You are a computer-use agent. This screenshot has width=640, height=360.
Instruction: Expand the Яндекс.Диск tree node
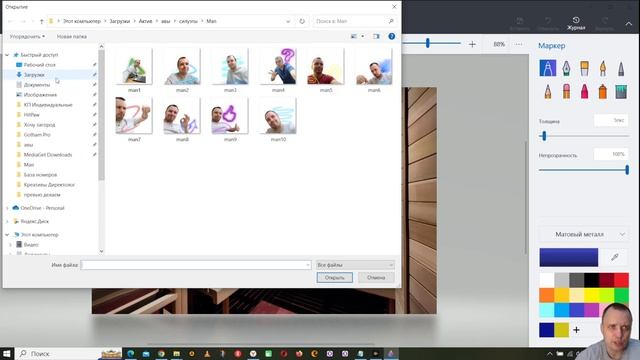point(7,221)
